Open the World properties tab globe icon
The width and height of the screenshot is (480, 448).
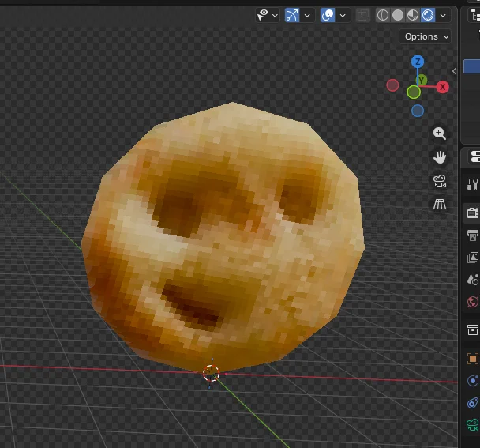(x=472, y=302)
